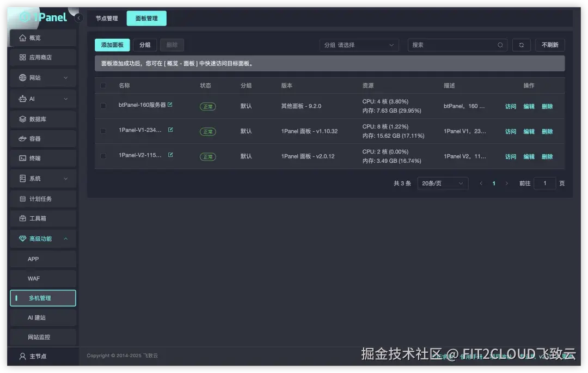Click the 网站 globe icon

click(22, 78)
